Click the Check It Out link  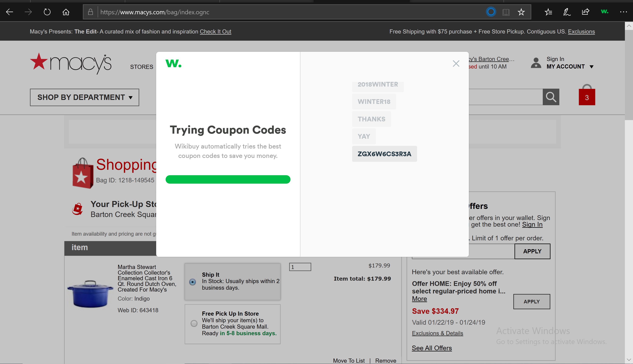215,31
